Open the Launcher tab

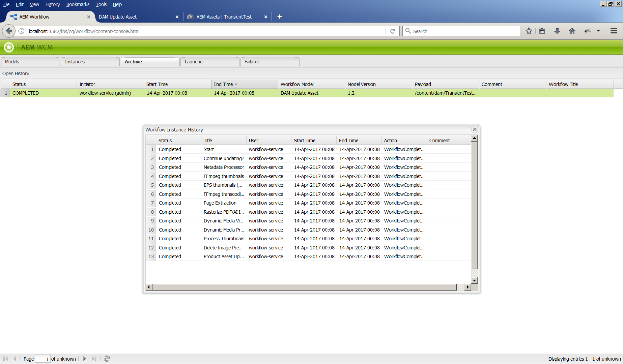coord(210,62)
